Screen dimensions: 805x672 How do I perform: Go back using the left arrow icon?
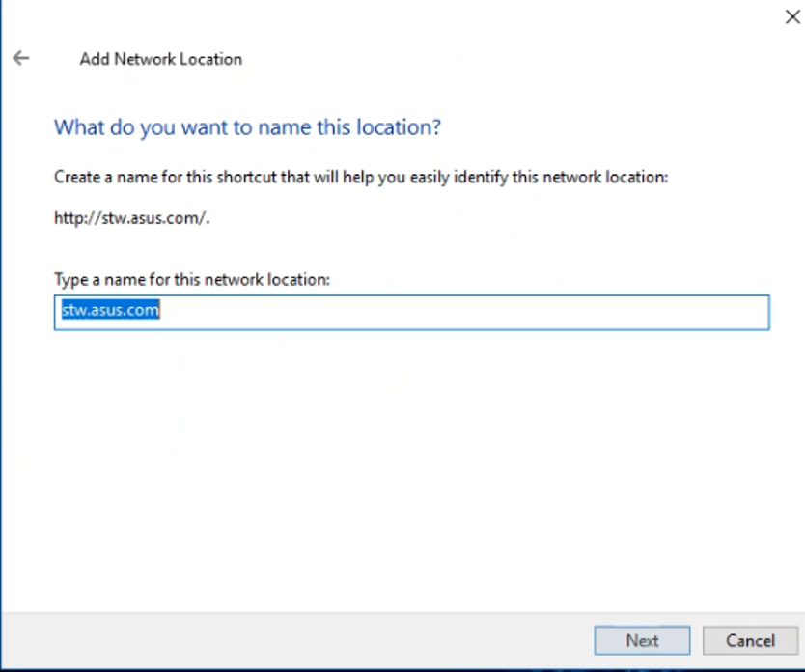[x=21, y=58]
